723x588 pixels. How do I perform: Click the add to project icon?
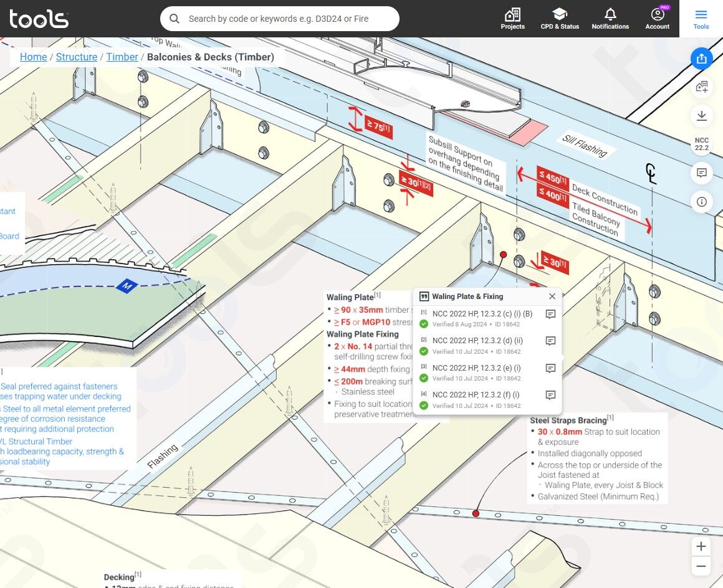(701, 87)
